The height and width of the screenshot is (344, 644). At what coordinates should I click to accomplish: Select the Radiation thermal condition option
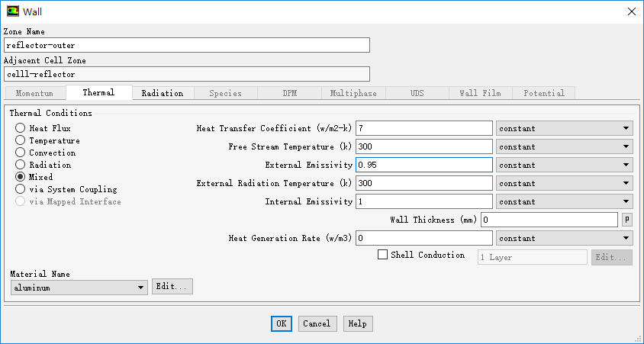pos(21,166)
